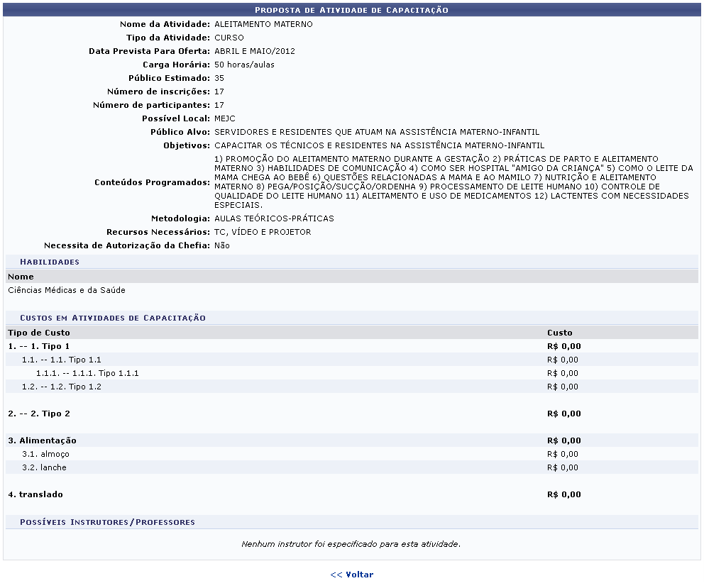Select the 3.2. lanche cost item

44,467
